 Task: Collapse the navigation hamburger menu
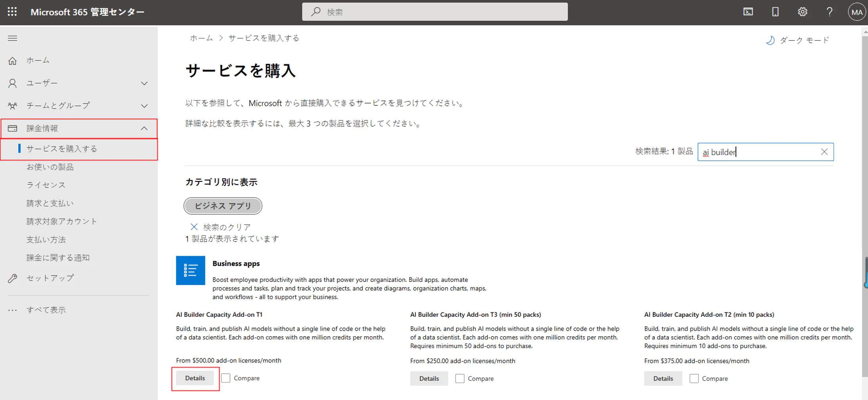12,38
